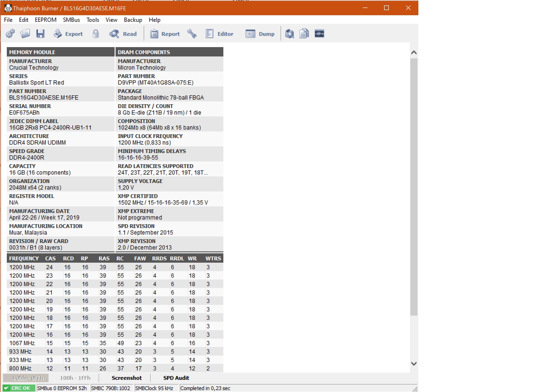Screen dimensions: 540x392
Task: Click the scrollbar down arrow
Action: click(414, 363)
